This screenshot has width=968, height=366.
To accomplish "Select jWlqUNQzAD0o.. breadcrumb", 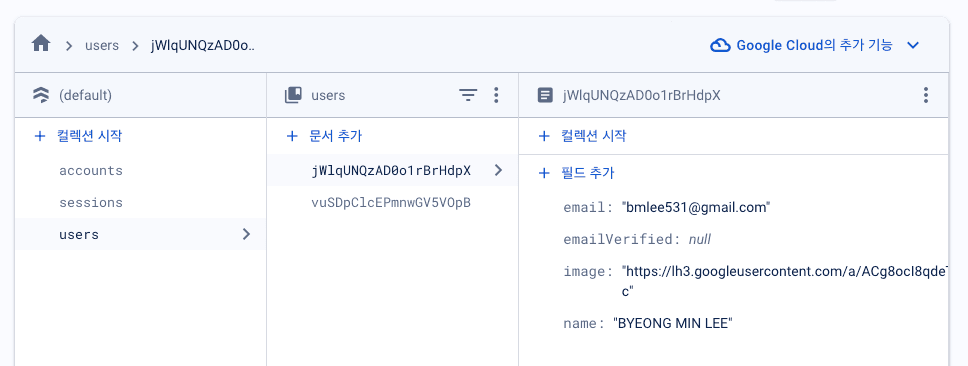I will point(203,46).
